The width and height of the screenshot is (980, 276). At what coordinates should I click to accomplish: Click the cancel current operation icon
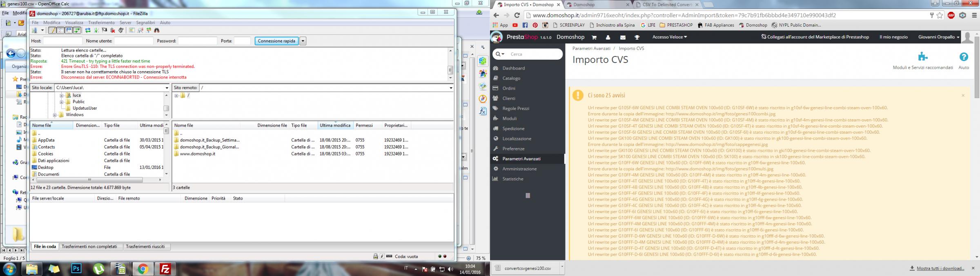(x=105, y=30)
